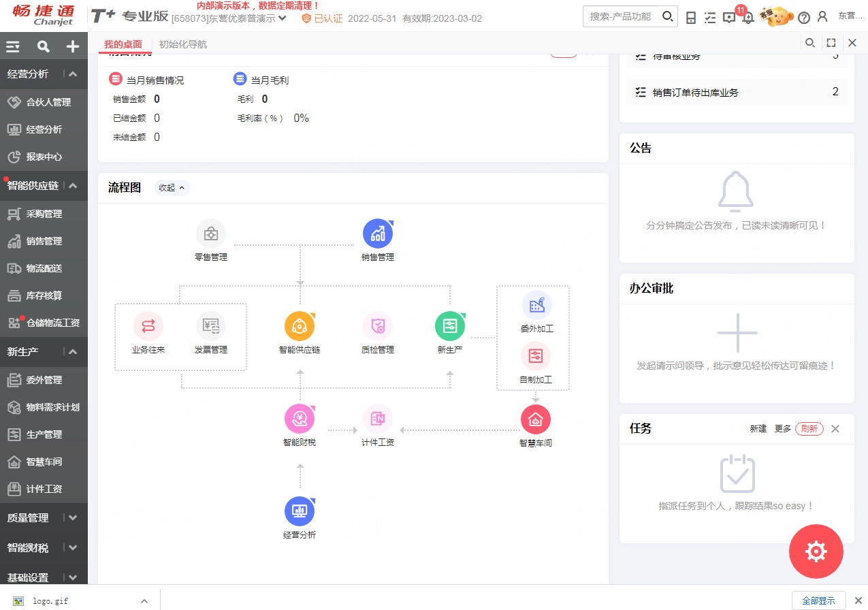Open the calculator icon in top bar
This screenshot has width=868, height=610.
pos(691,18)
